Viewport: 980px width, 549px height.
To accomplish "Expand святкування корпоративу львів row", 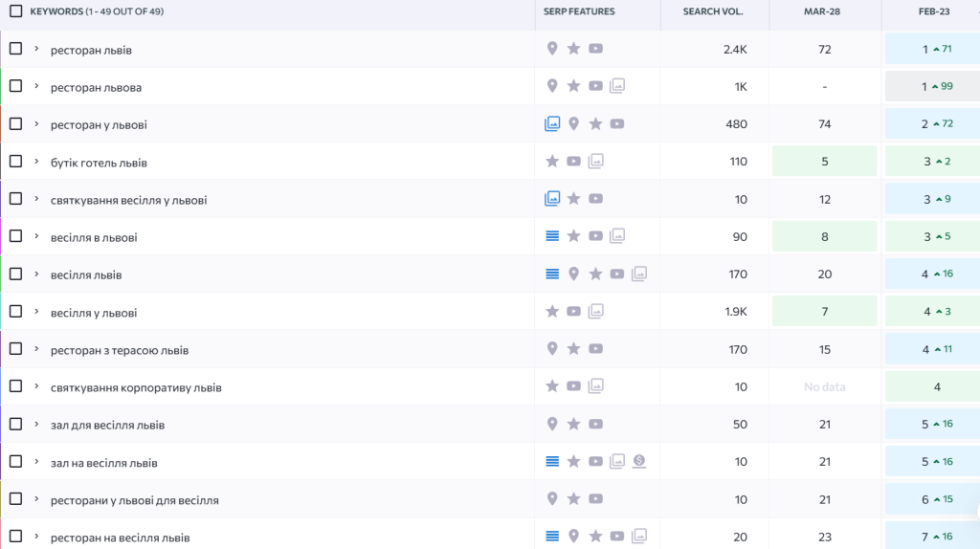I will tap(36, 386).
